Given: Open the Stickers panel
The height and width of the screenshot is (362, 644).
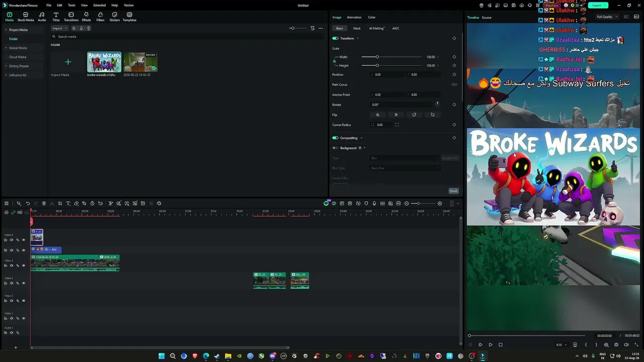Looking at the screenshot, I should 115,17.
